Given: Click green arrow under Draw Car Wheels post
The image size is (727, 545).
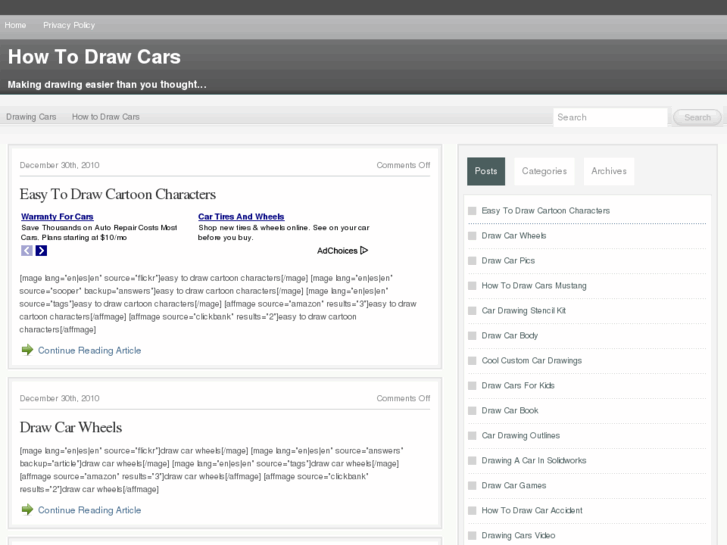Looking at the screenshot, I should (27, 509).
